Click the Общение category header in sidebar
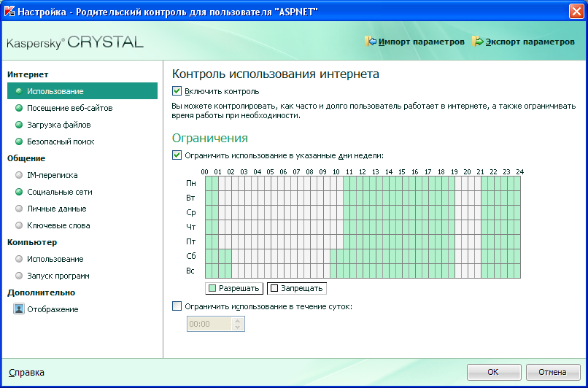The image size is (588, 388). [26, 158]
